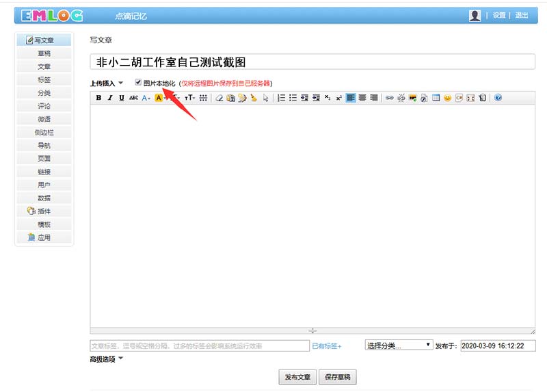Apply superscript formatting
This screenshot has height=392, width=547.
tap(338, 98)
